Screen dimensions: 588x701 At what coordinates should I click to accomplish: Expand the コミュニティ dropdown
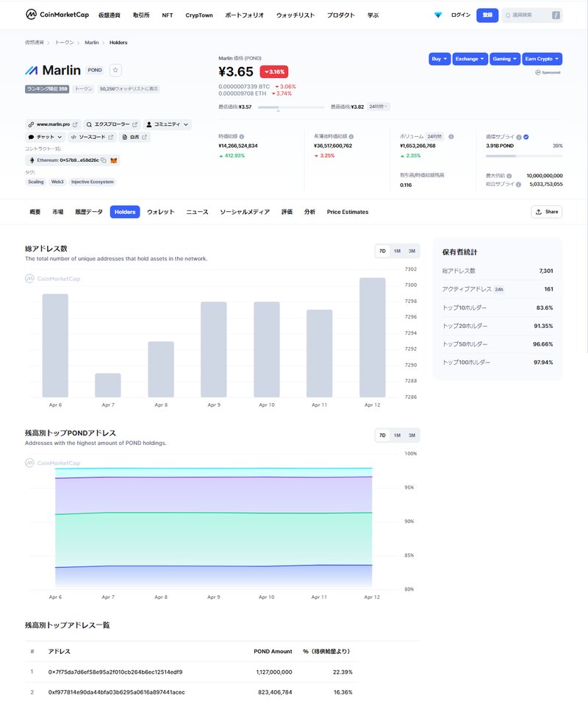coord(168,124)
